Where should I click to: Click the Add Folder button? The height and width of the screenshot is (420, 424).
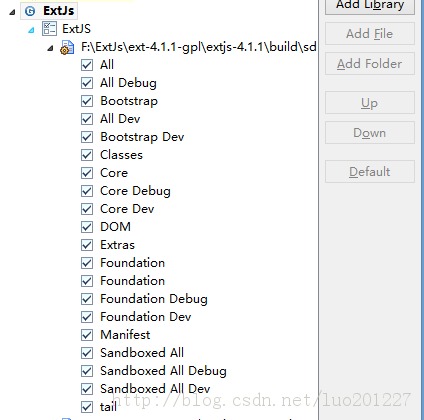(370, 63)
